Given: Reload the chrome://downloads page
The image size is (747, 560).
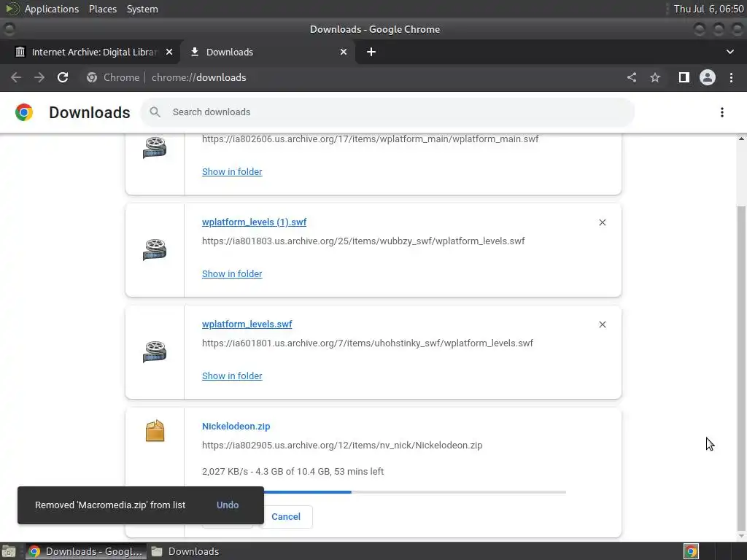Looking at the screenshot, I should (63, 77).
